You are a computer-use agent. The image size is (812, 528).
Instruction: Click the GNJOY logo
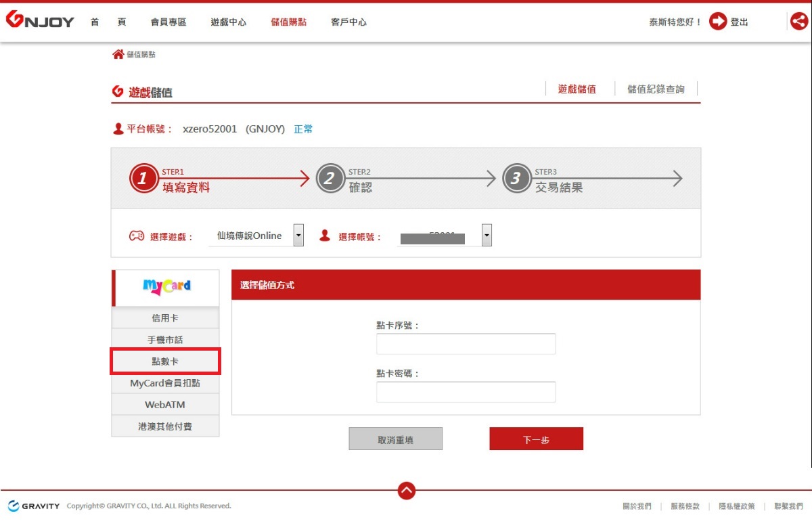click(40, 21)
